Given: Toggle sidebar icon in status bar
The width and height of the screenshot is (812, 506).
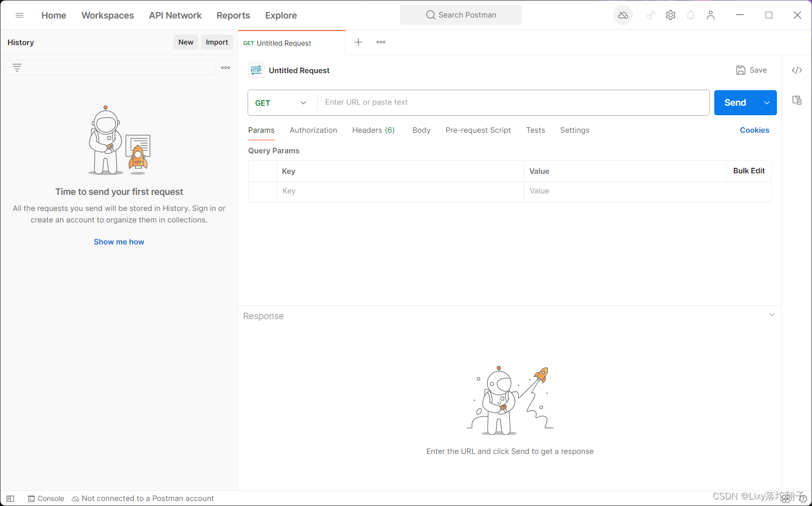Looking at the screenshot, I should (x=10, y=498).
